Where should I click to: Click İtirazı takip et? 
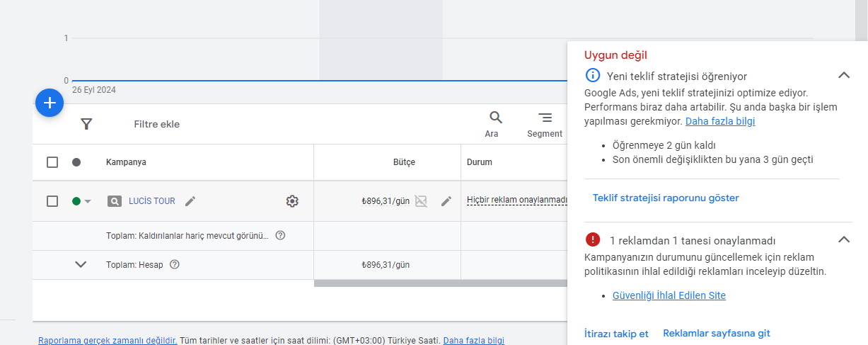[617, 333]
